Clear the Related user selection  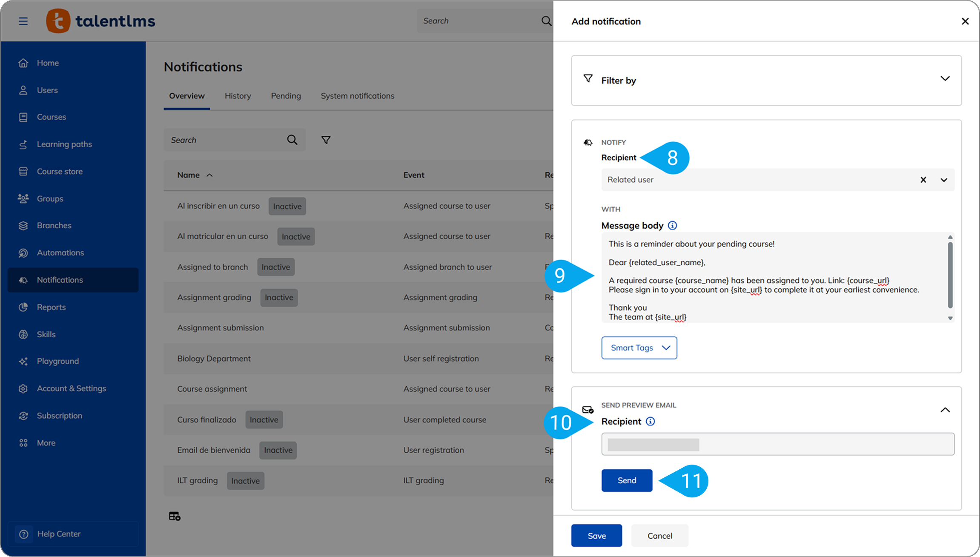923,180
